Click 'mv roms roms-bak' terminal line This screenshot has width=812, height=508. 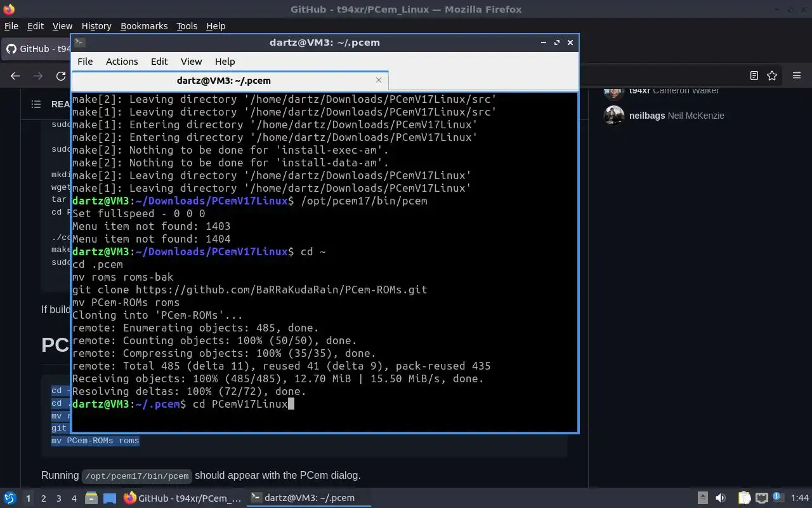pos(122,277)
